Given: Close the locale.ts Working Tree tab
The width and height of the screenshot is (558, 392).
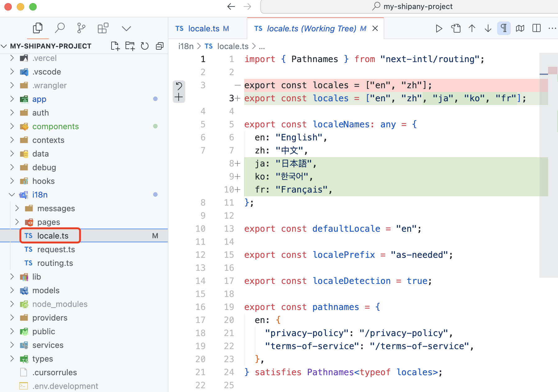Looking at the screenshot, I should point(375,29).
